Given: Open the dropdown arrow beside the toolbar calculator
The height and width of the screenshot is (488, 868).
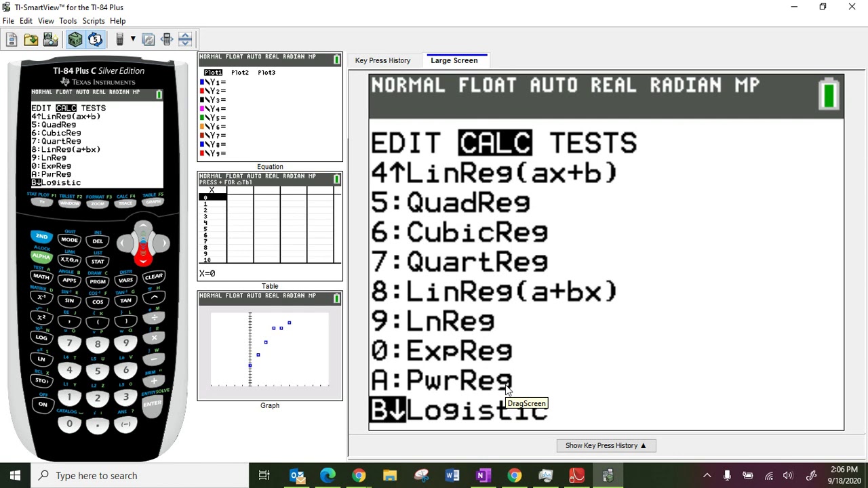Looking at the screenshot, I should coord(133,39).
